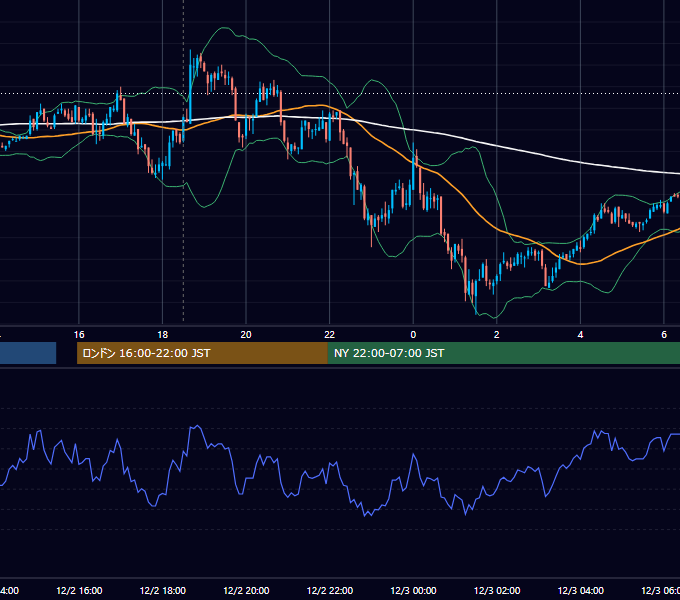Click the 12/3 04:00 date label

581,591
